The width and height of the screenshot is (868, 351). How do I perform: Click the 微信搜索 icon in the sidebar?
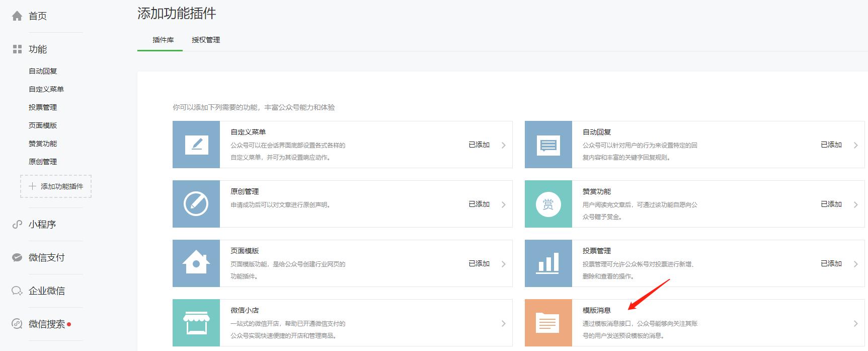tap(17, 324)
